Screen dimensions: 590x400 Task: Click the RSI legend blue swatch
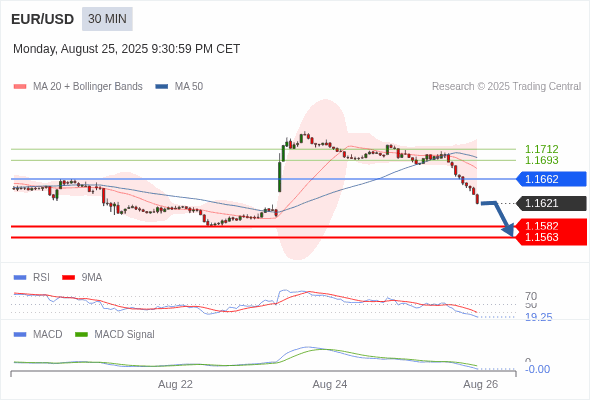coord(20,278)
